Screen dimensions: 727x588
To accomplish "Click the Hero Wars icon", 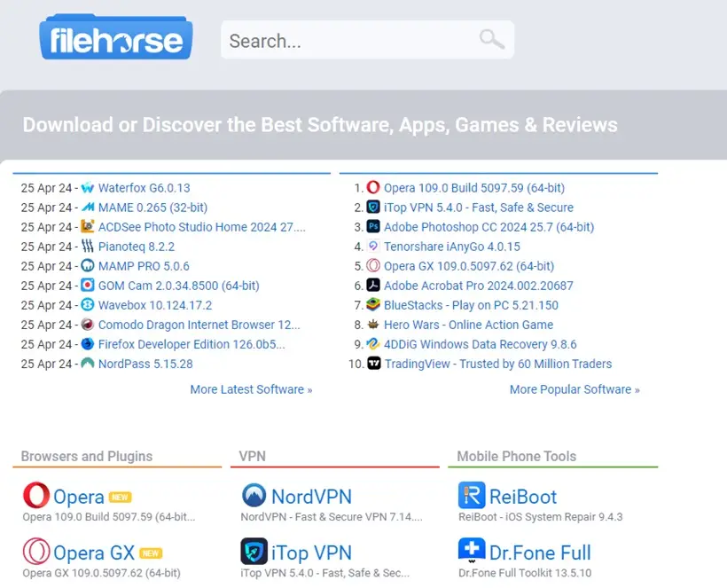I will 373,324.
